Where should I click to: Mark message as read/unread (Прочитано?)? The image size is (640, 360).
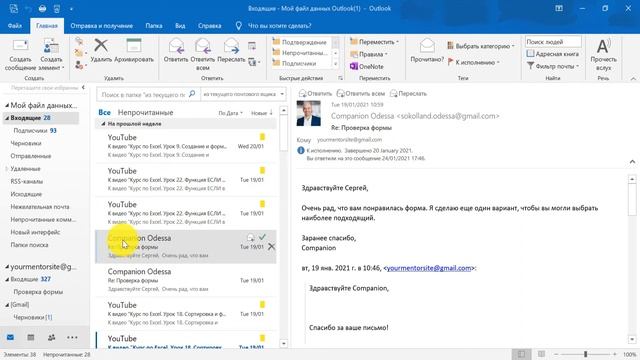pos(427,51)
